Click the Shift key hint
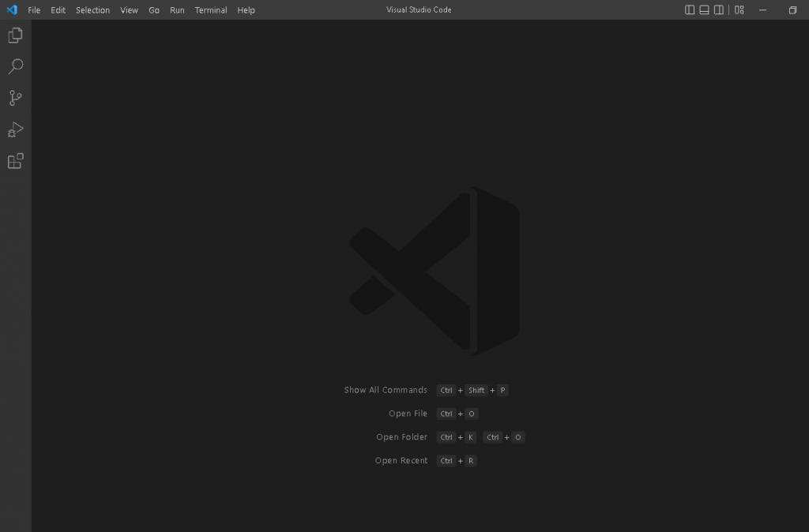 click(476, 390)
